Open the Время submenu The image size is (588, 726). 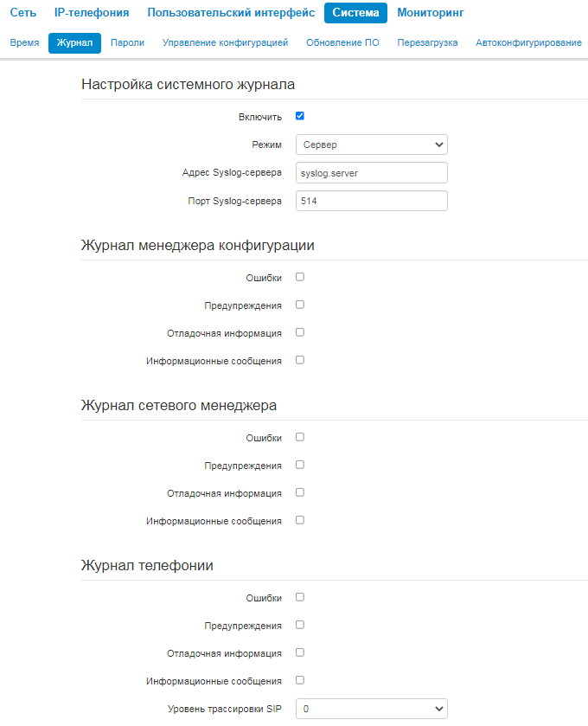[x=24, y=42]
